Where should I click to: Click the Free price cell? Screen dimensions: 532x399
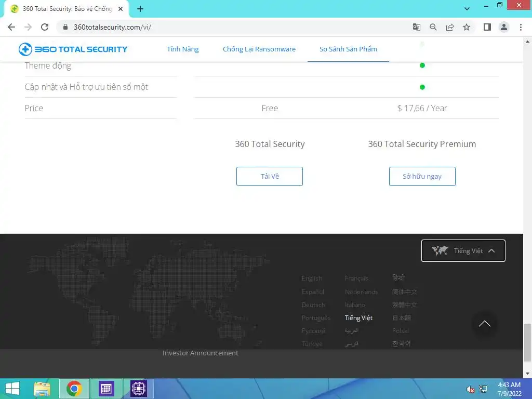270,108
